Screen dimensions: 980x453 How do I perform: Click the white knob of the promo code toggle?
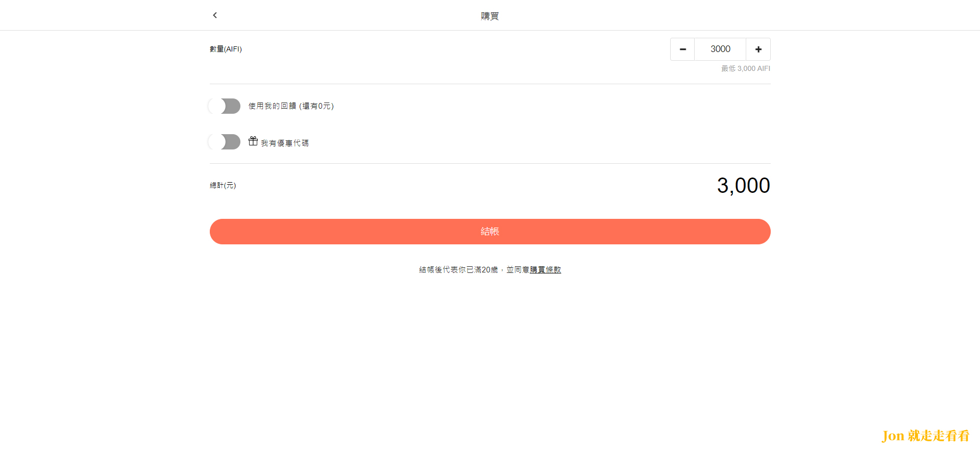(x=216, y=142)
